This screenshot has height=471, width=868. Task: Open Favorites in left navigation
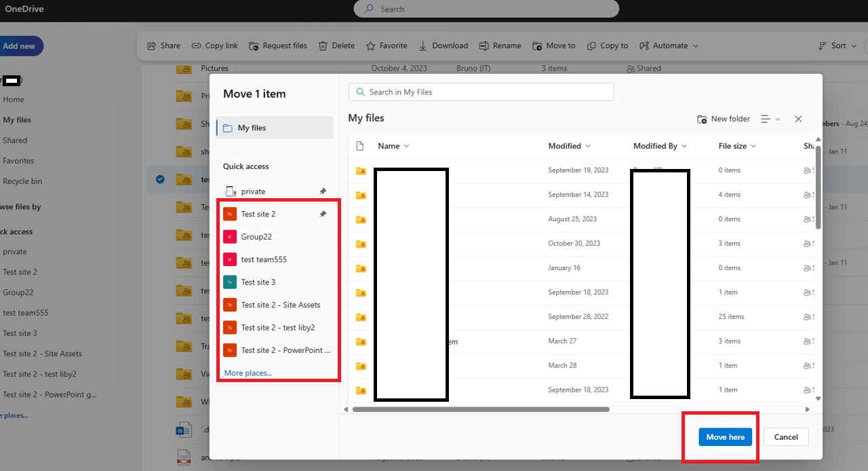click(18, 161)
